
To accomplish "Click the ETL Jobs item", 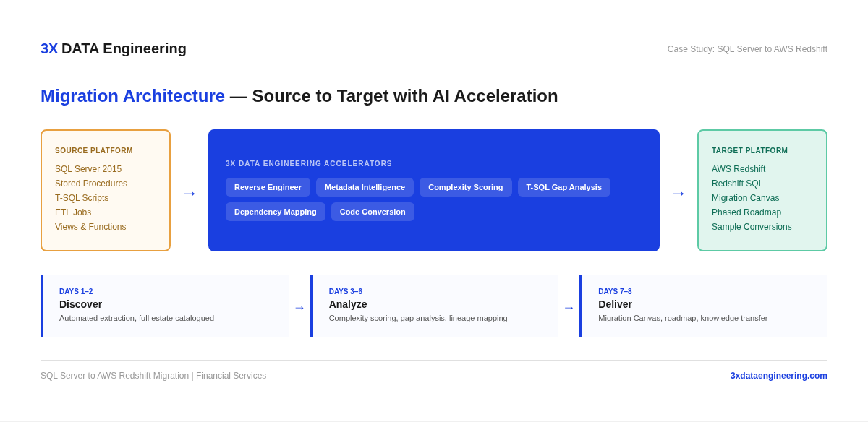I will [73, 212].
